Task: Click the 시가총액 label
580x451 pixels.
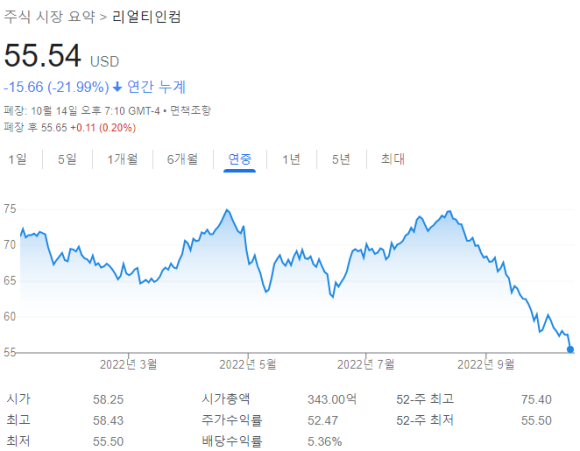Action: (226, 399)
